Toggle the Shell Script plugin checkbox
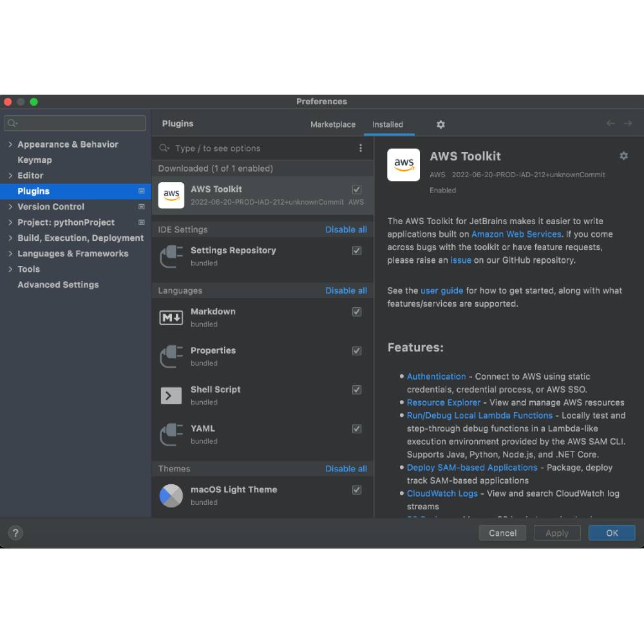644x644 pixels. [x=357, y=390]
